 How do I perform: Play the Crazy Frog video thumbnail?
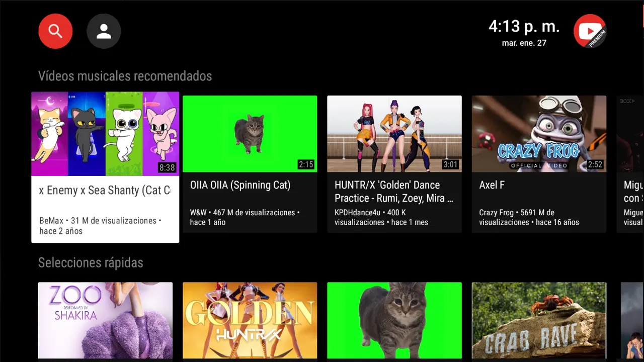(x=539, y=134)
